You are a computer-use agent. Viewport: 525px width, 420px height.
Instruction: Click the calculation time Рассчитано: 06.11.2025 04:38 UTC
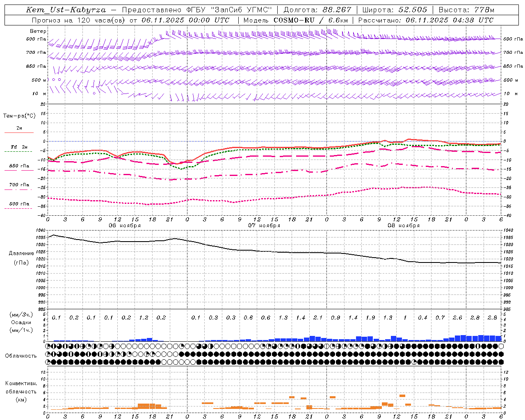[426, 20]
